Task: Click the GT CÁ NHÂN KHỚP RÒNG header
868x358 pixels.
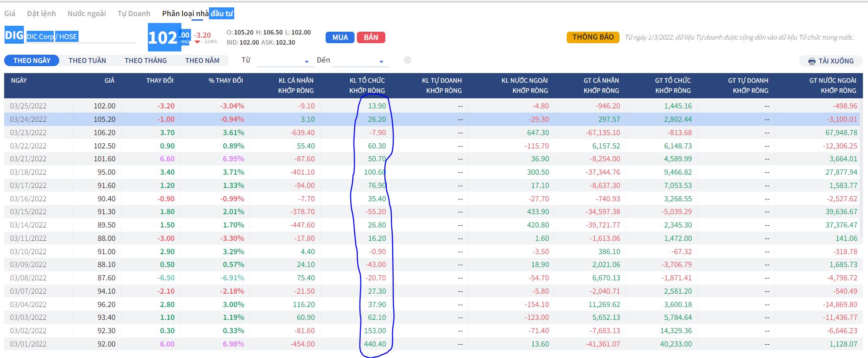Action: 601,85
